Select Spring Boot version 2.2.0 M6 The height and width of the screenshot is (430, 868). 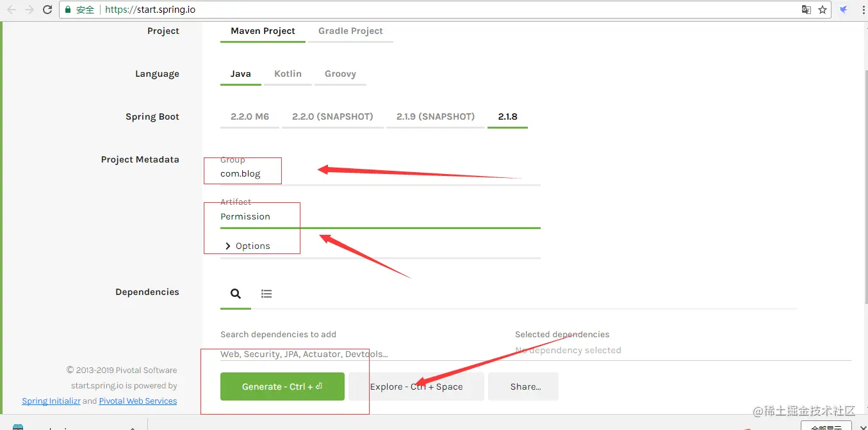(250, 116)
